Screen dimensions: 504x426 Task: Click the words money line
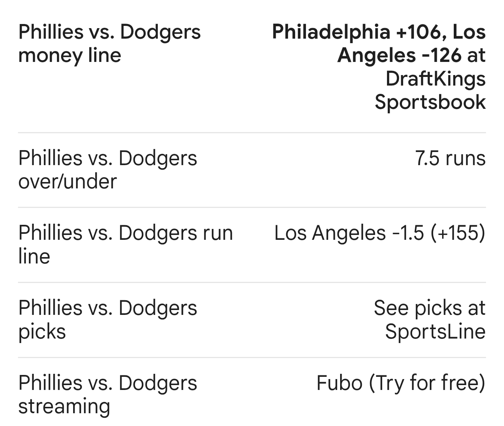point(70,55)
